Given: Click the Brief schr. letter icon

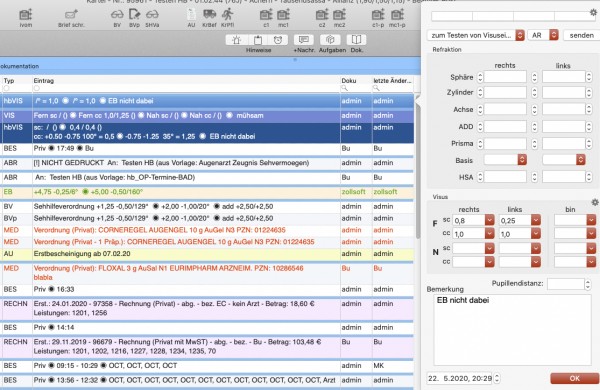Looking at the screenshot, I should pyautogui.click(x=71, y=15).
